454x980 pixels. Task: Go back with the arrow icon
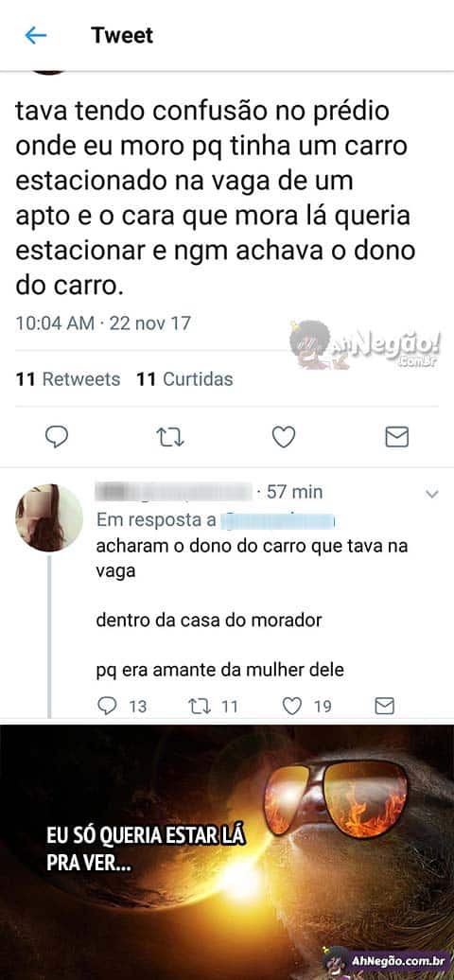coord(36,36)
